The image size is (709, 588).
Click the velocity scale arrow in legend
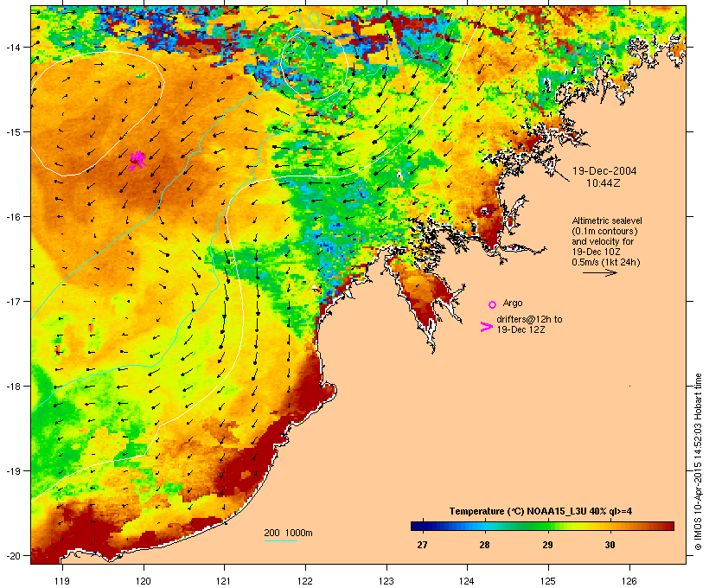(599, 272)
